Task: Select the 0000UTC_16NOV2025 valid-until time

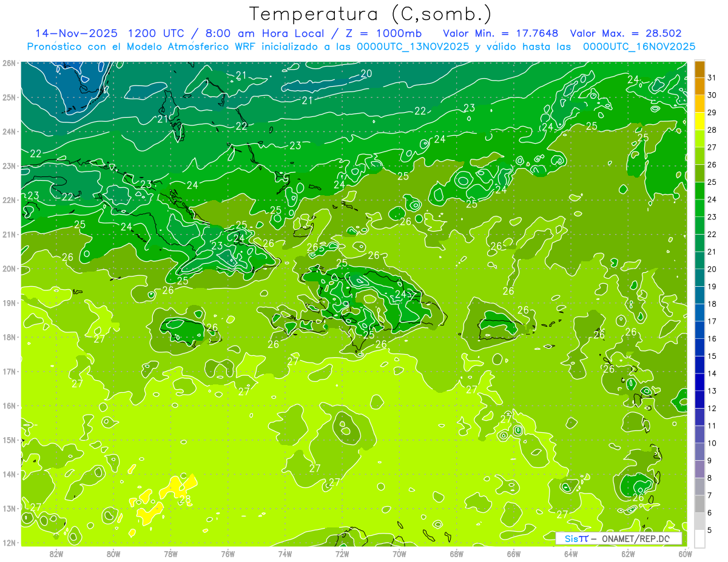Action: click(x=639, y=46)
